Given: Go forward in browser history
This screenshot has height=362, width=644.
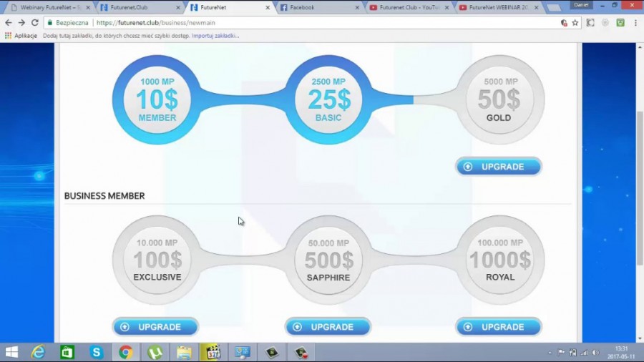Looking at the screenshot, I should (21, 23).
